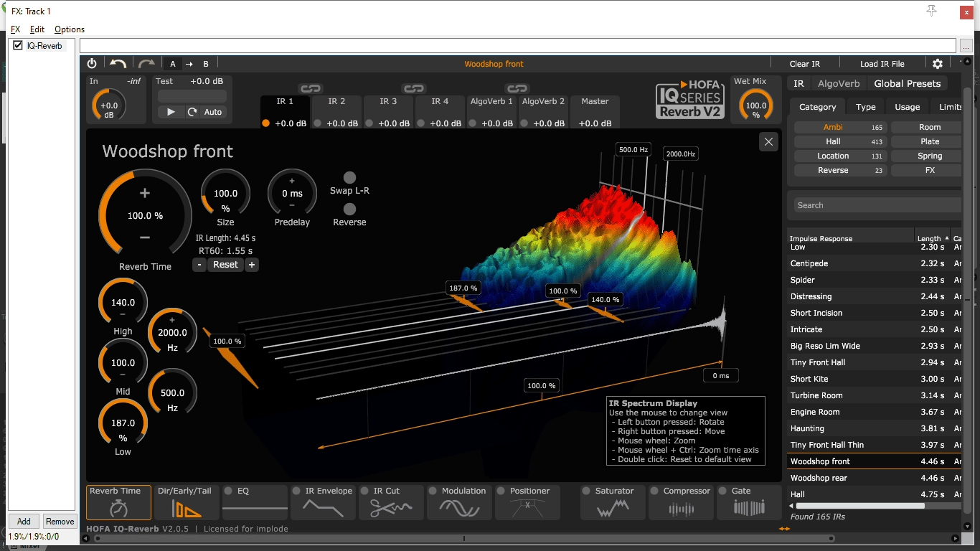Open the Modulation module

pyautogui.click(x=459, y=502)
